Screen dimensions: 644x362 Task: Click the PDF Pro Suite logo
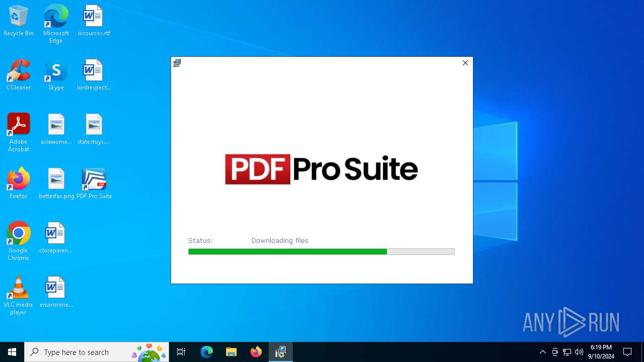point(321,169)
